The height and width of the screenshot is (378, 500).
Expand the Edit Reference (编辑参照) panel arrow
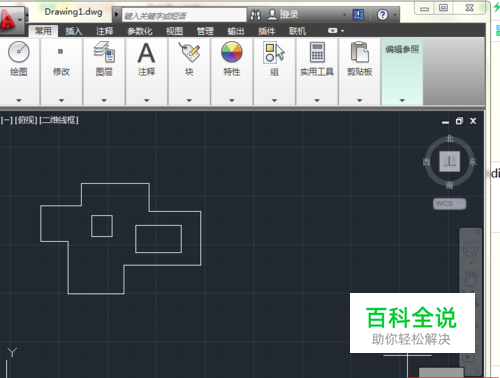(402, 100)
